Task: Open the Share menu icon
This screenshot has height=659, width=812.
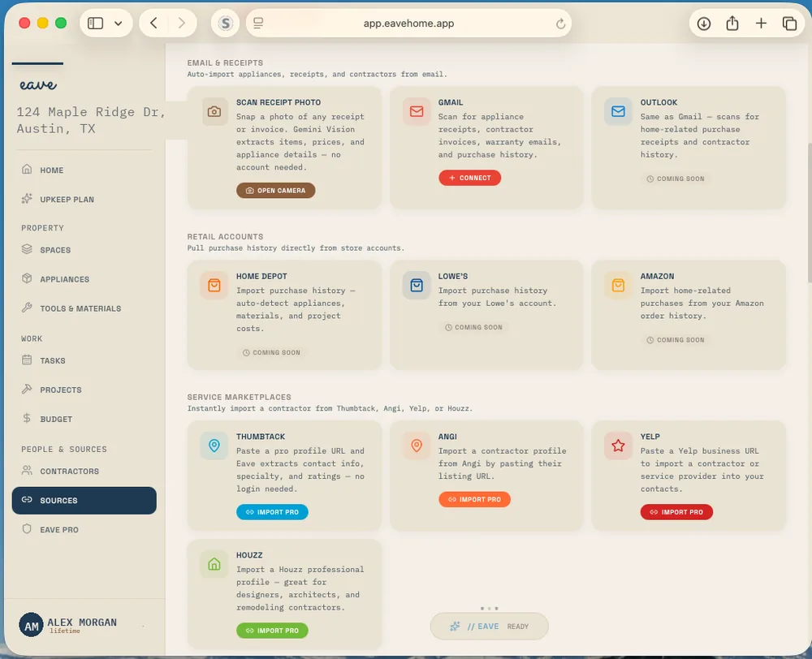Action: (x=732, y=23)
